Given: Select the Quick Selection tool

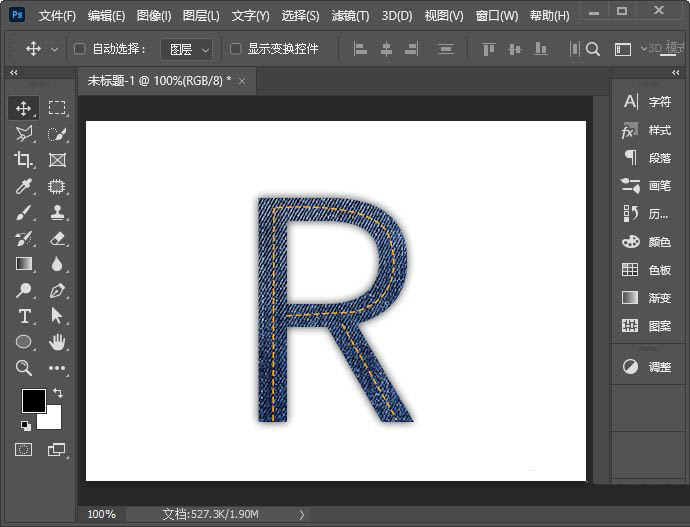Looking at the screenshot, I should pyautogui.click(x=57, y=134).
